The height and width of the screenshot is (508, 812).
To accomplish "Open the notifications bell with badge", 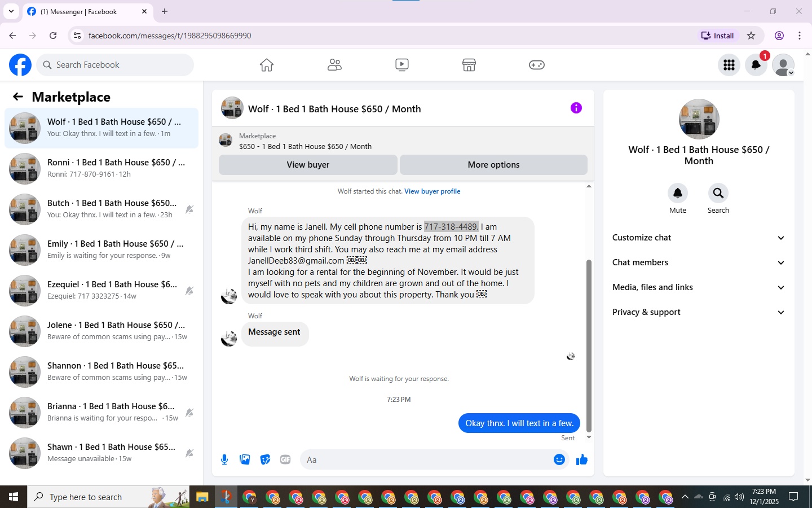I will 756,65.
